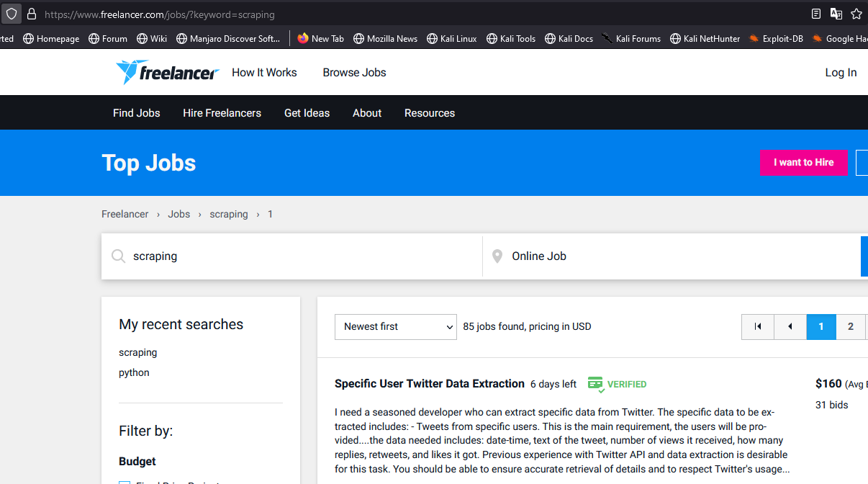Viewport: 868px width, 484px height.
Task: Click the Exploit-DB bookmark in bookmarks bar
Action: [x=776, y=39]
